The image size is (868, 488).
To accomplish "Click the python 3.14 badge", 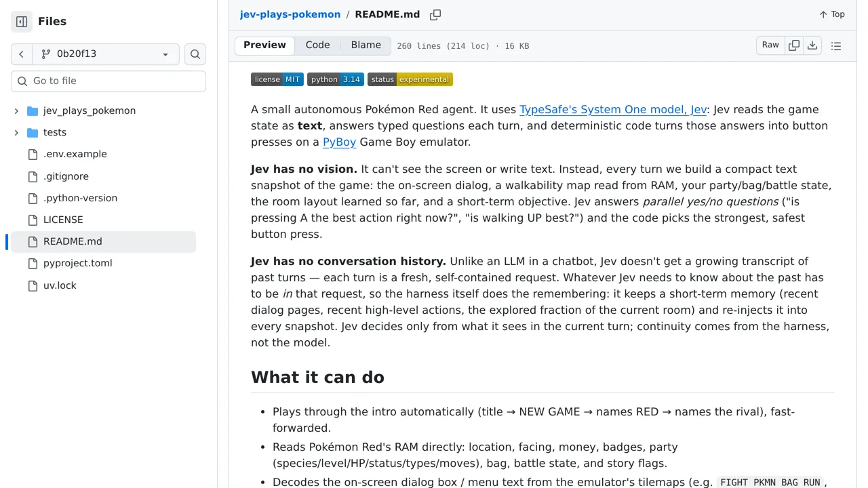I will click(x=336, y=79).
